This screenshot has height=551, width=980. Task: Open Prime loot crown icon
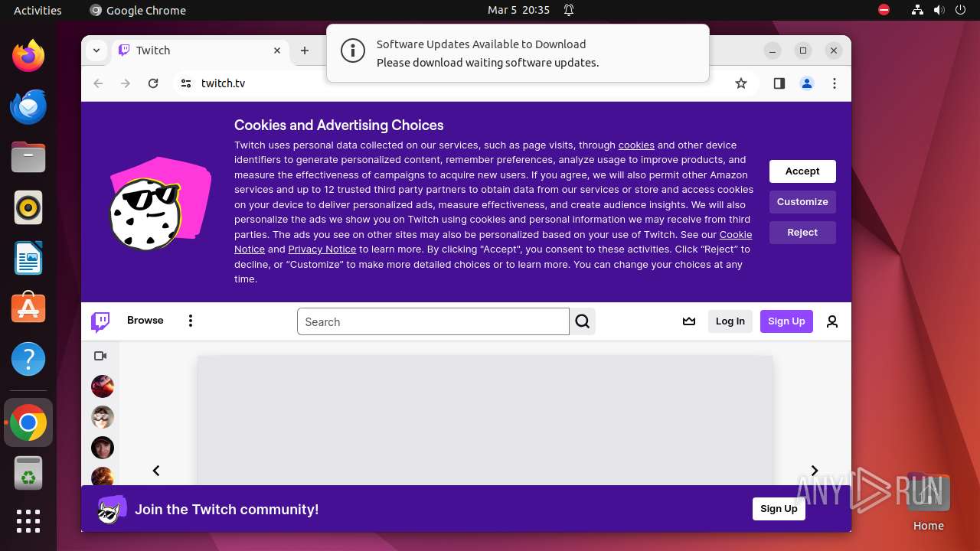(689, 321)
